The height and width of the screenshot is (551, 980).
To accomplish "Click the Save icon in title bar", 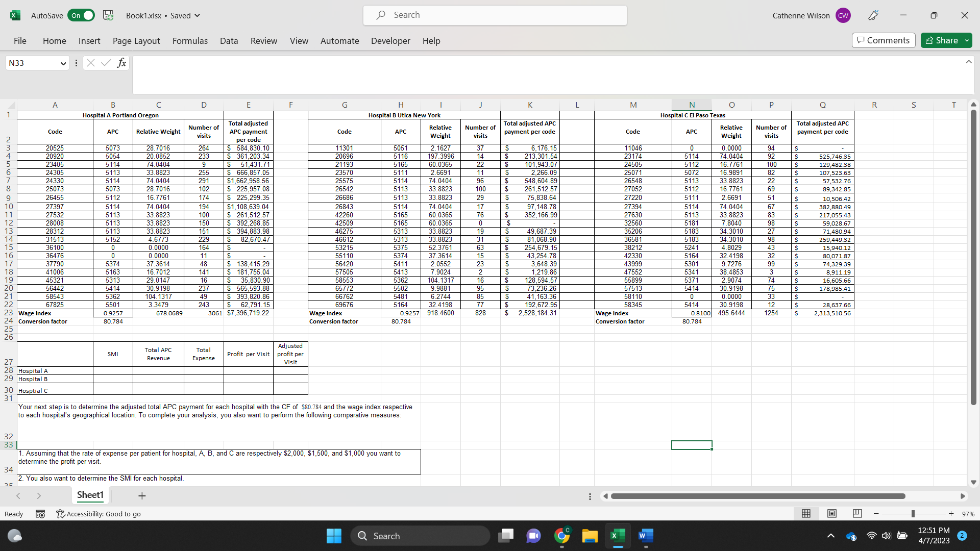I will 108,15.
